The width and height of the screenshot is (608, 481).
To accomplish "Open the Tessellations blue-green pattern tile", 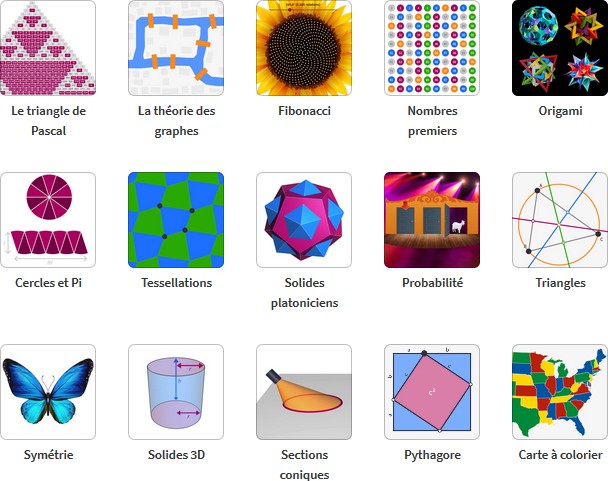I will 176,220.
